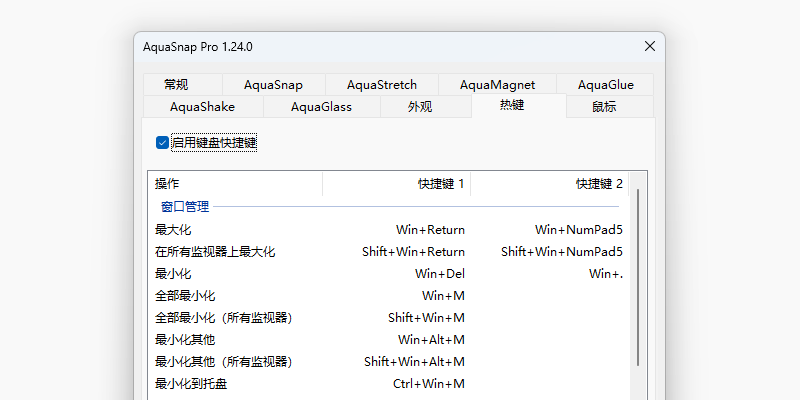Select the 在所有监视器上最大化 row

point(215,252)
